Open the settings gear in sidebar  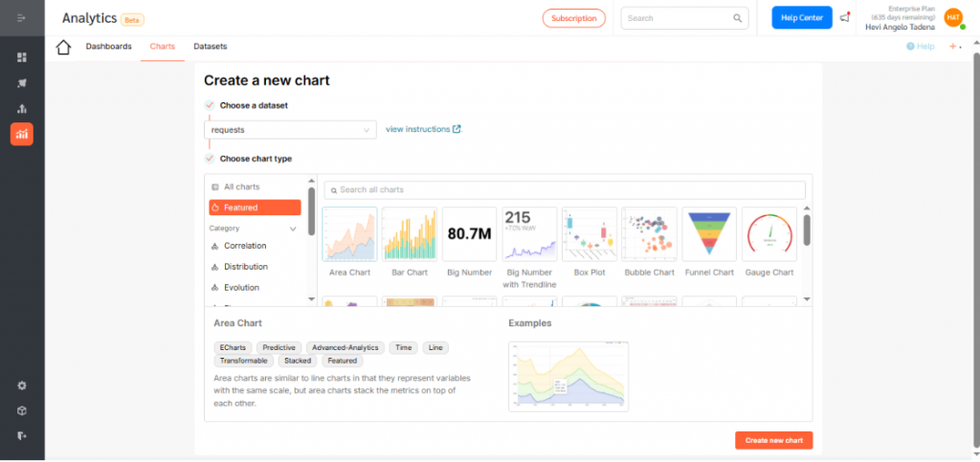[22, 385]
